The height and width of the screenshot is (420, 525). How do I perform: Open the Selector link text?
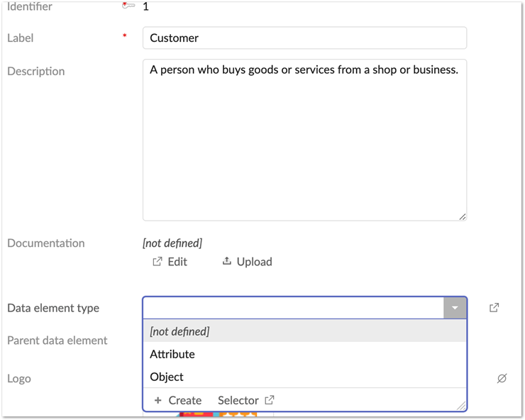tap(238, 400)
